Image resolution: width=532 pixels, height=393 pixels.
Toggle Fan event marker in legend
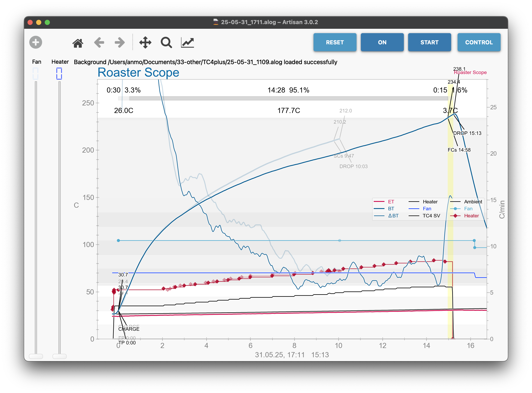(461, 209)
